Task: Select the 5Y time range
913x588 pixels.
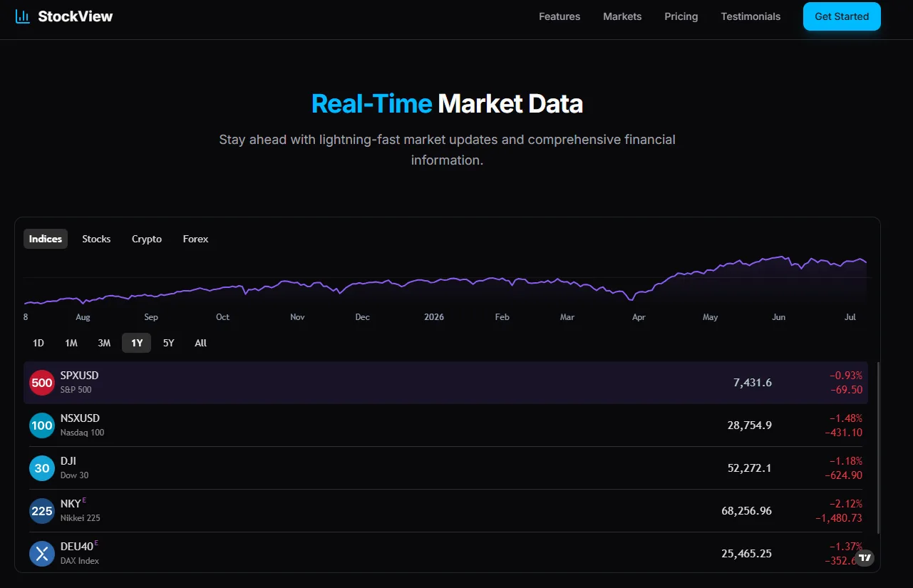Action: 169,343
